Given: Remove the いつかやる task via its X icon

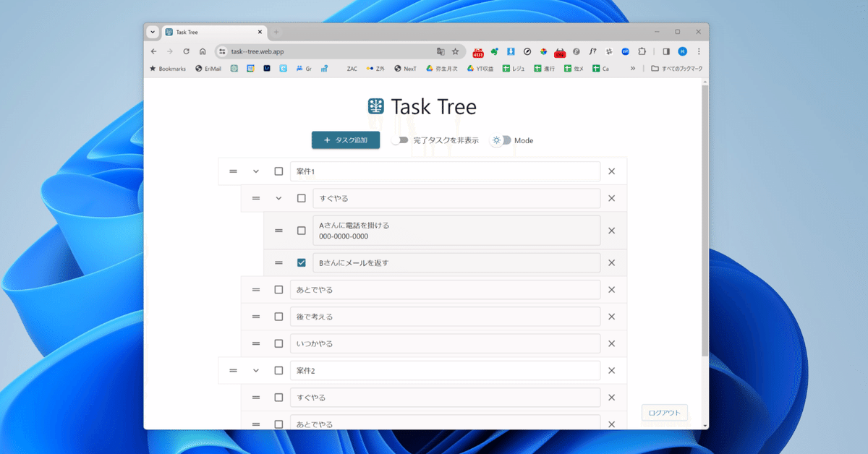Looking at the screenshot, I should coord(611,343).
